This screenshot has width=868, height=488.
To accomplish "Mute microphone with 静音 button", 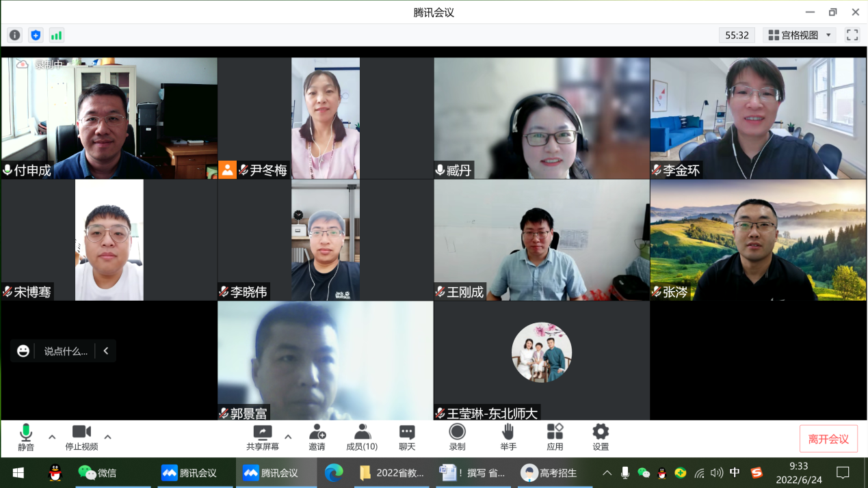I will 26,437.
